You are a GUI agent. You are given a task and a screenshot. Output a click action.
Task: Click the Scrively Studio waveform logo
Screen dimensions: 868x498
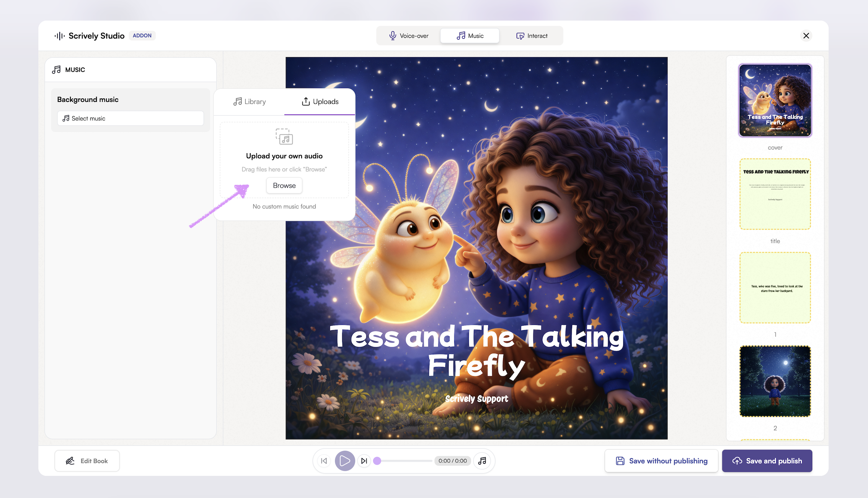tap(60, 36)
